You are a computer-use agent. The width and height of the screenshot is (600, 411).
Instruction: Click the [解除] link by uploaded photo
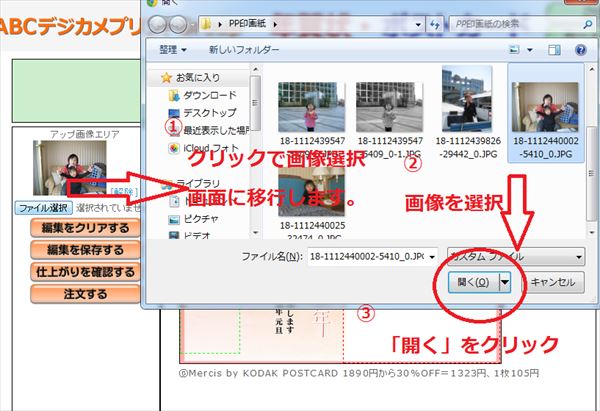[124, 191]
